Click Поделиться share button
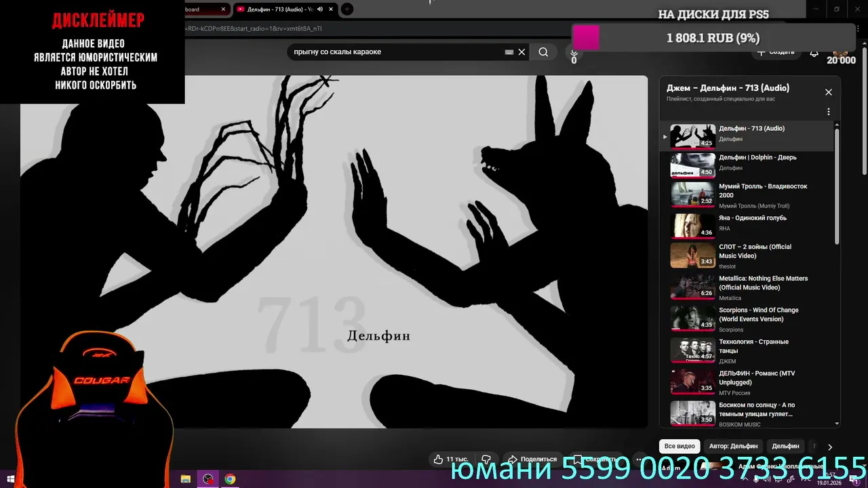 [x=532, y=459]
